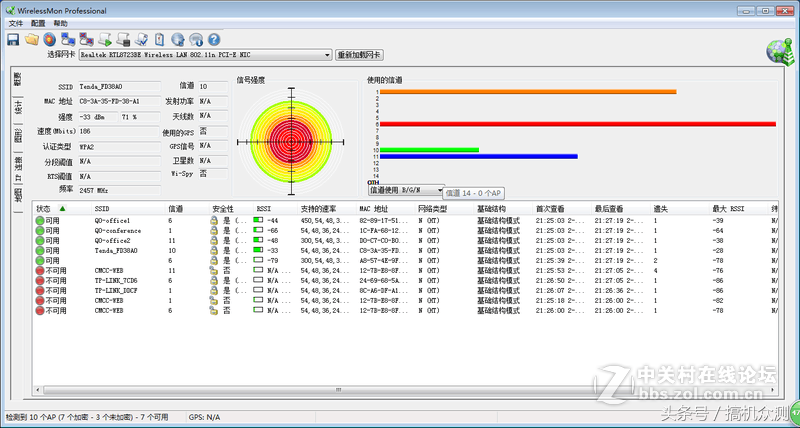Viewport: 800px width, 428px height.
Task: Stop logging with the black square icon
Action: click(x=123, y=39)
